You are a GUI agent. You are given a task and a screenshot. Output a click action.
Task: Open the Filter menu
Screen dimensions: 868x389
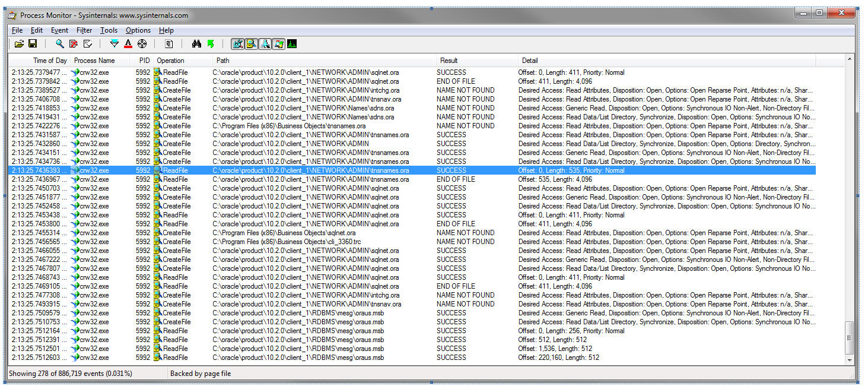tap(84, 30)
